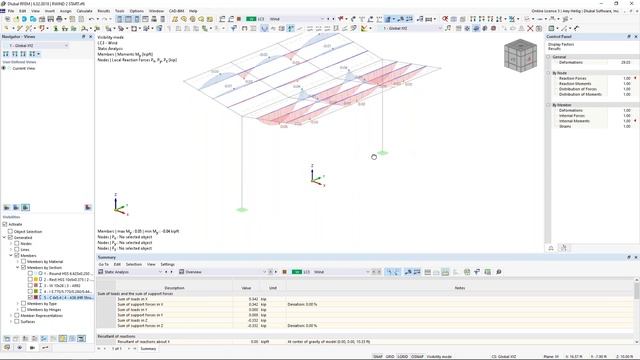Click the pin icon on Navigator header
The width and height of the screenshot is (640, 360).
[83, 37]
